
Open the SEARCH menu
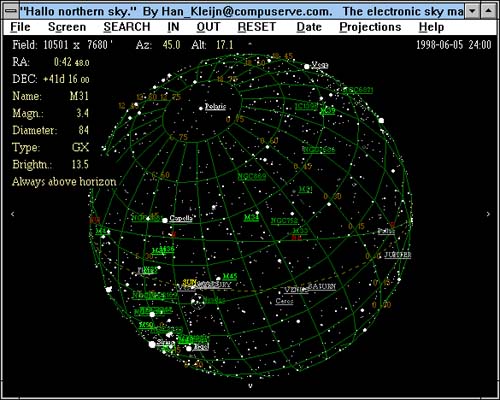point(127,27)
